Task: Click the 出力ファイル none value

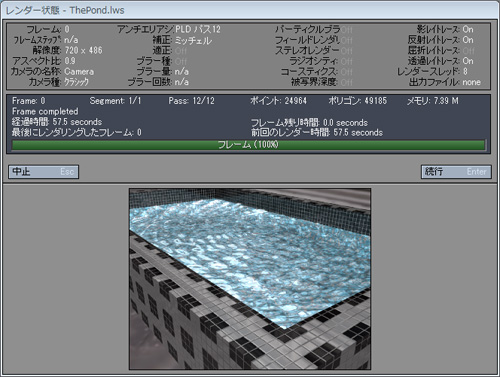Action: pos(471,82)
